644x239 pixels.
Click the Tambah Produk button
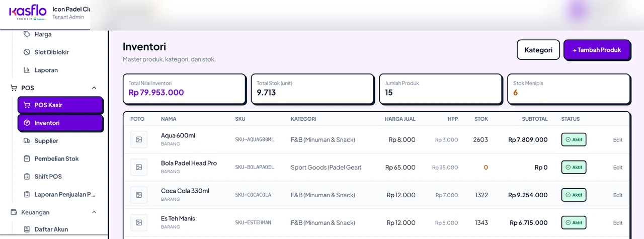tap(597, 50)
